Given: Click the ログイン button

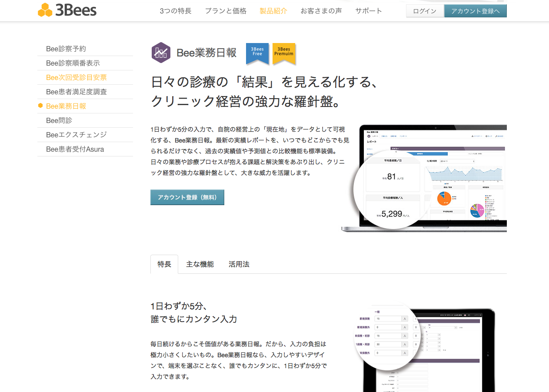Looking at the screenshot, I should click(x=425, y=11).
